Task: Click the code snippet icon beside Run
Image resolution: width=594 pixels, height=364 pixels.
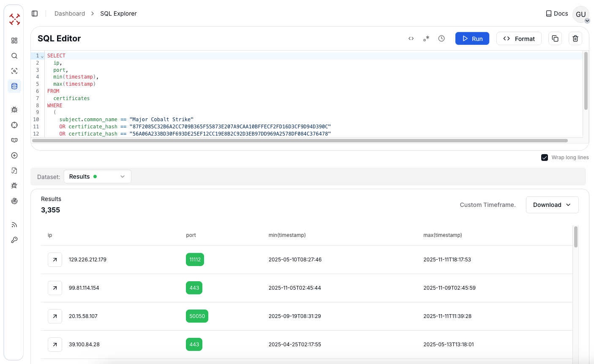Action: (411, 38)
